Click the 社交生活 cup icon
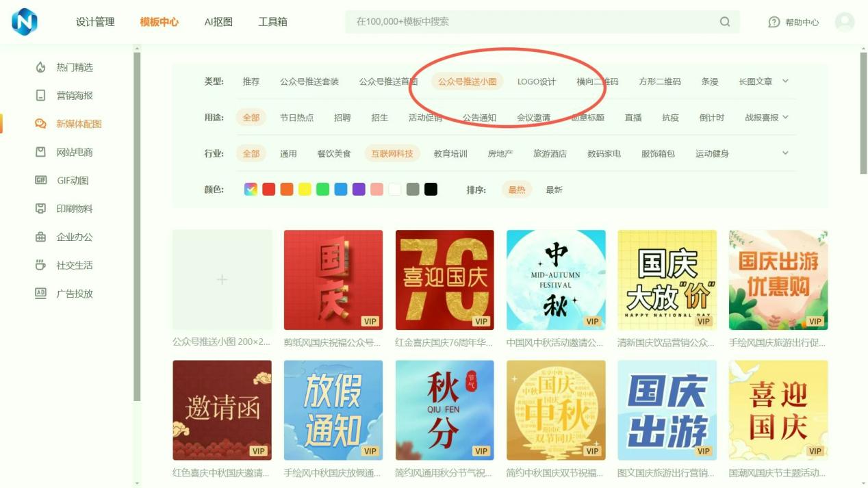Viewport: 868px width, 488px height. 40,265
